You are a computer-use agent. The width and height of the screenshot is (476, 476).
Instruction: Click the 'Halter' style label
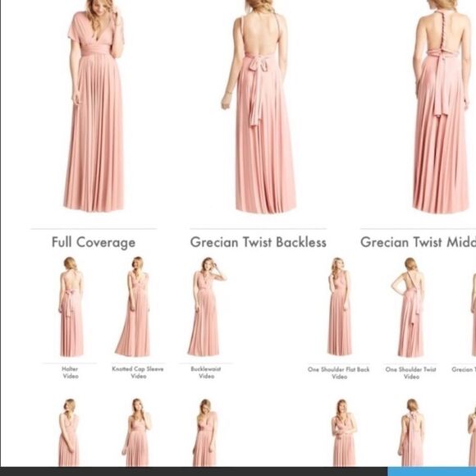(70, 368)
